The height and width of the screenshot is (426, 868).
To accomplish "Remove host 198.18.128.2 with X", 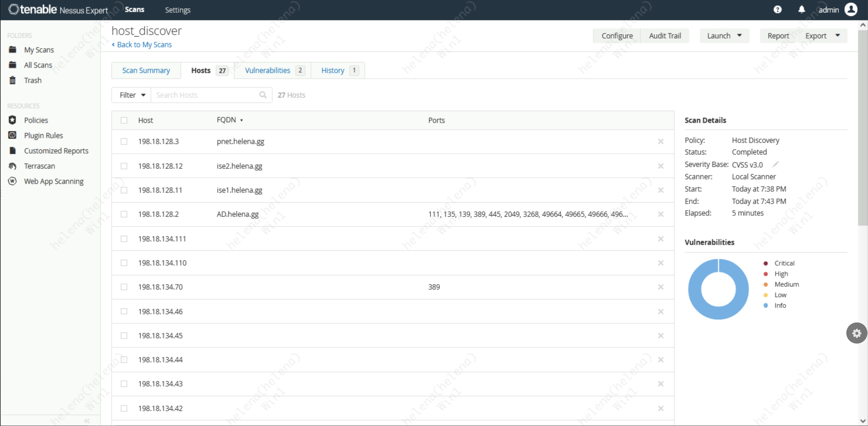I will click(661, 214).
